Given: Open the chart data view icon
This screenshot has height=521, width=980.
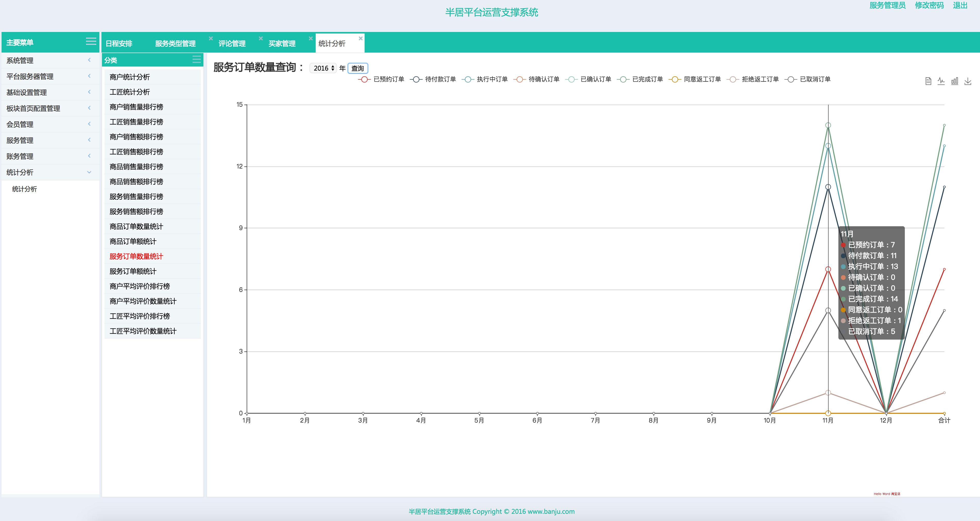Looking at the screenshot, I should [x=928, y=81].
